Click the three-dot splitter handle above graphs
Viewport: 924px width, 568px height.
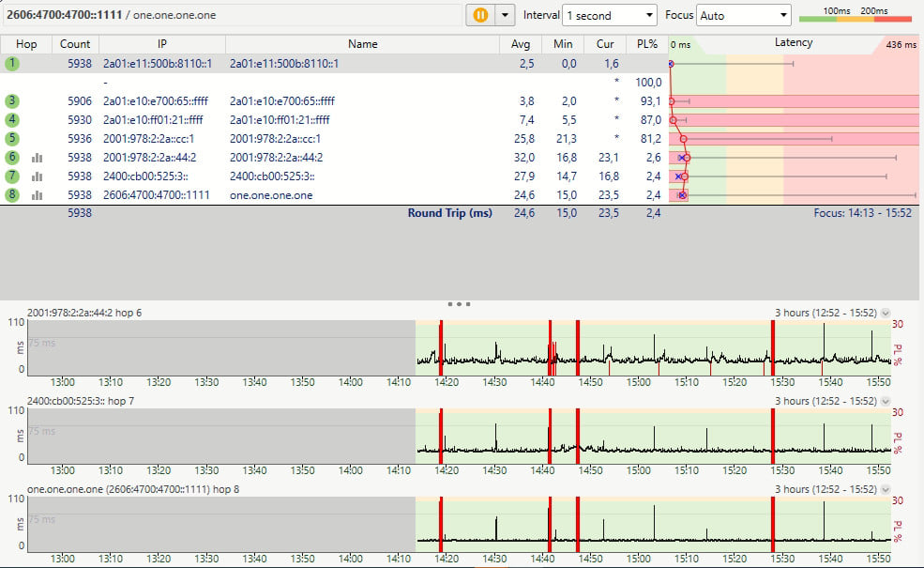coord(460,304)
